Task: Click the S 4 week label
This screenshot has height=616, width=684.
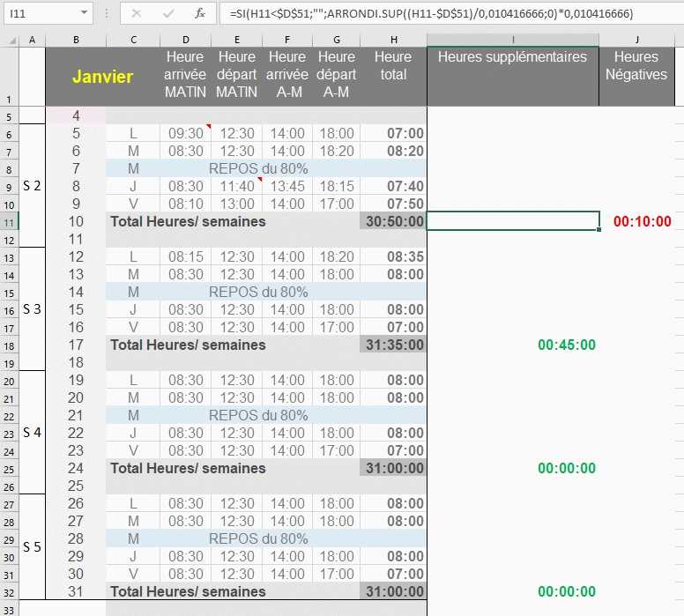Action: (x=32, y=434)
